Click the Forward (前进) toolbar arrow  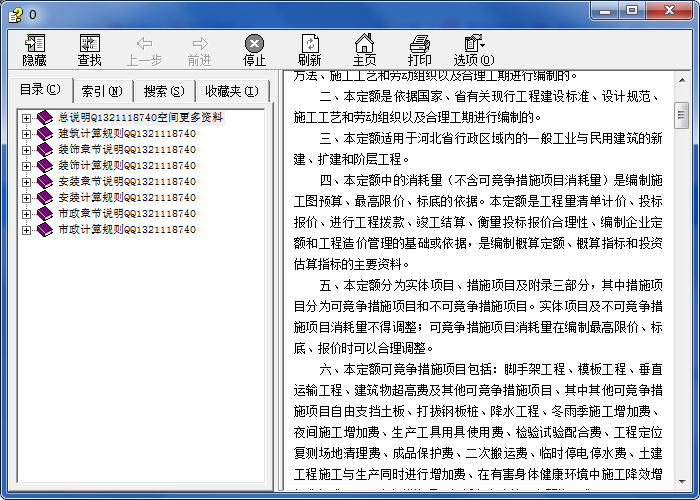tap(200, 44)
